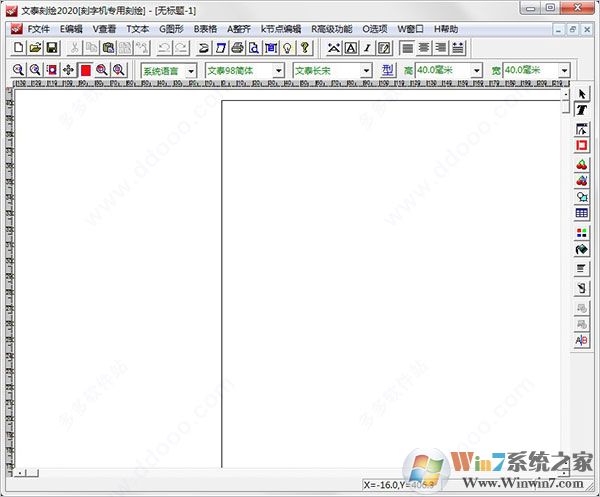Click the blue frame icon below text tool
Viewport: 600px width, 497px height.
(581, 129)
